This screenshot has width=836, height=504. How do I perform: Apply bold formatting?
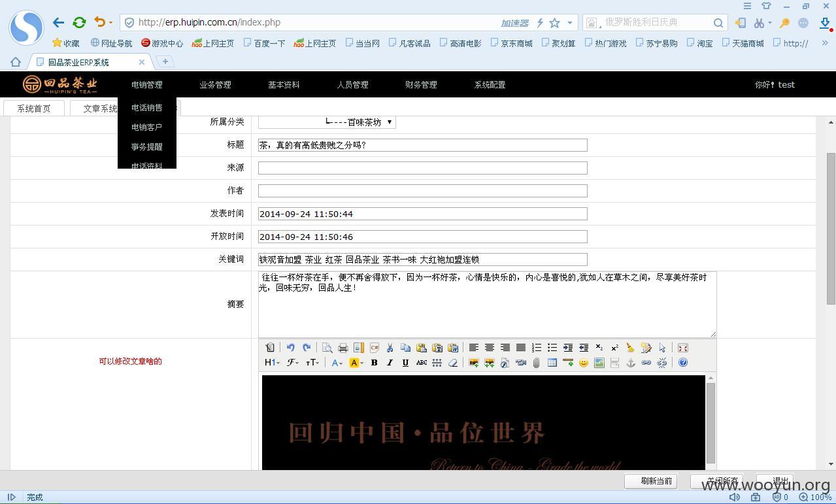point(374,363)
